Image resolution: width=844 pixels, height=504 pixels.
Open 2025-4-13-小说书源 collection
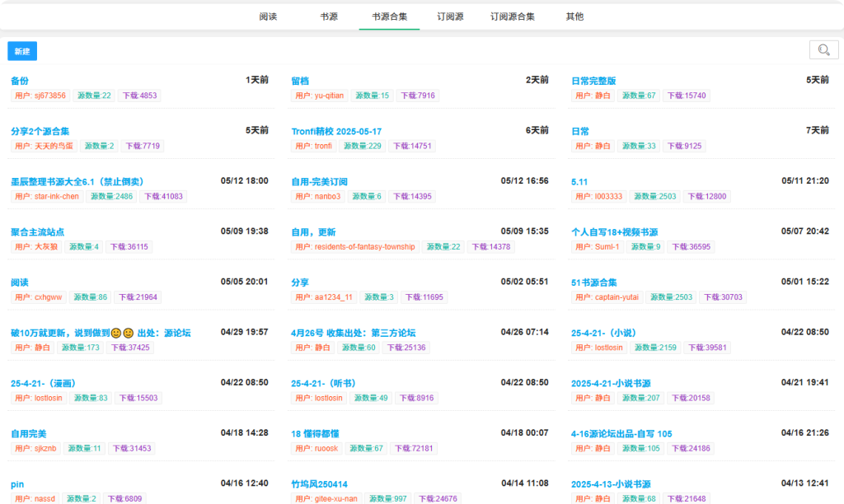[x=611, y=484]
